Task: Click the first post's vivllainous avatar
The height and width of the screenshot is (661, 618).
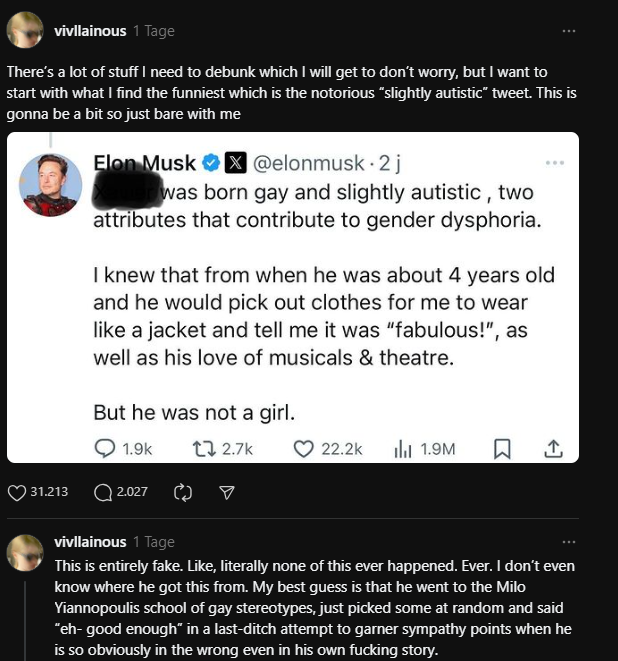Action: click(x=24, y=30)
